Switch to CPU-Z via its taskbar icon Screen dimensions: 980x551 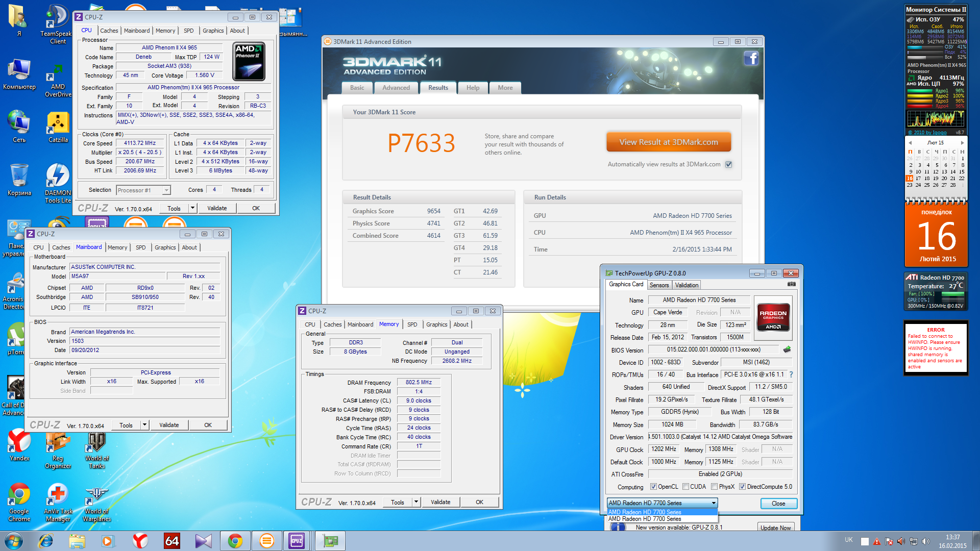tap(297, 541)
